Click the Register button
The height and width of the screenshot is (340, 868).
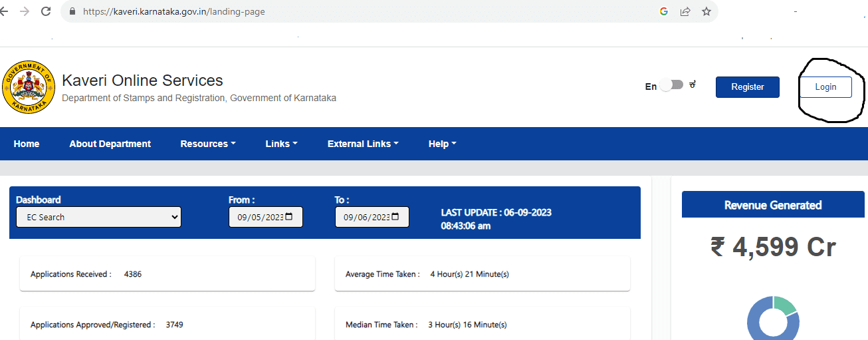click(747, 87)
